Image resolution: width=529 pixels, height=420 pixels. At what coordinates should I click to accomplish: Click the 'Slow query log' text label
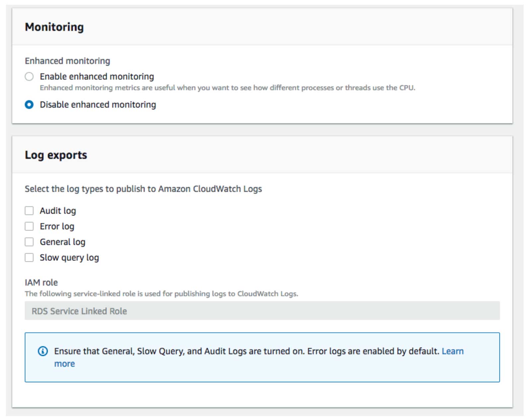coord(69,258)
